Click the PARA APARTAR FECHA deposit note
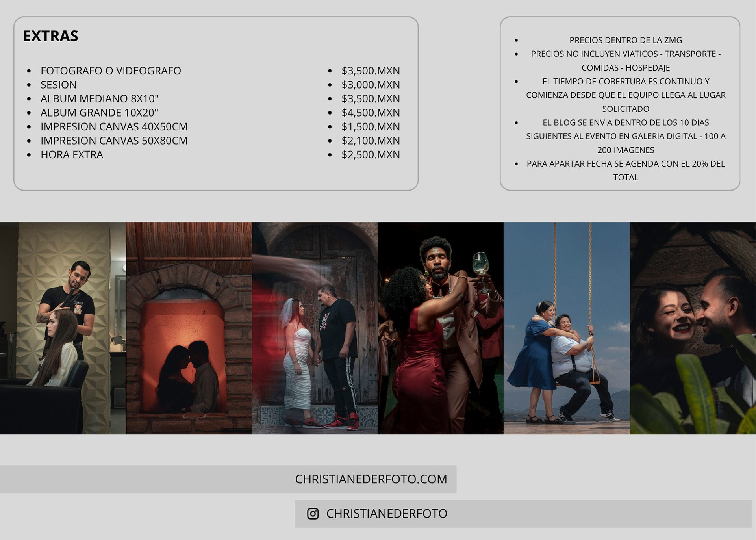This screenshot has width=756, height=540. (x=625, y=170)
